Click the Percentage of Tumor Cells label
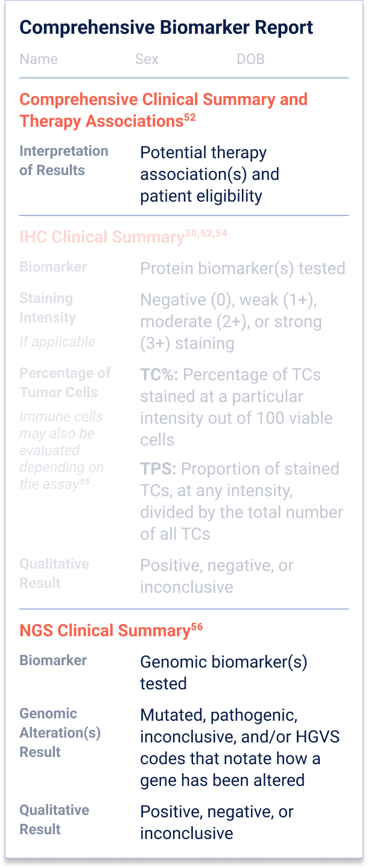The width and height of the screenshot is (368, 868). pos(65,383)
